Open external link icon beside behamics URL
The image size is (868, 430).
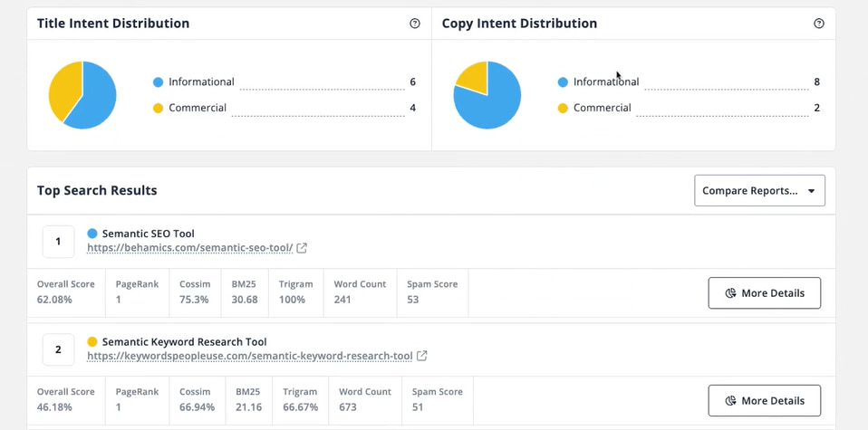[x=302, y=248]
